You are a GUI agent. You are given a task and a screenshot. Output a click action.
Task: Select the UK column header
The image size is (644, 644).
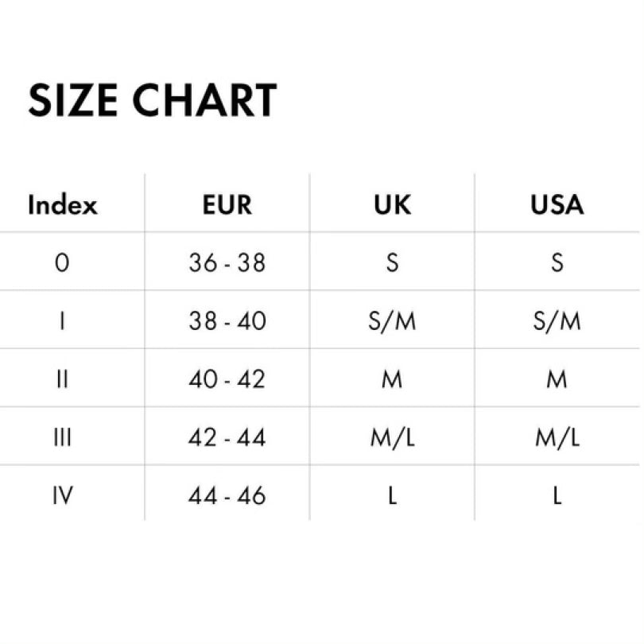(x=392, y=204)
